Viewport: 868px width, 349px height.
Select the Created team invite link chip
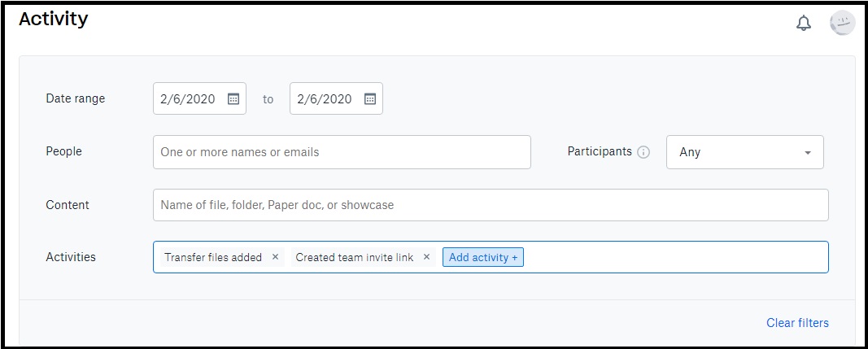coord(355,257)
